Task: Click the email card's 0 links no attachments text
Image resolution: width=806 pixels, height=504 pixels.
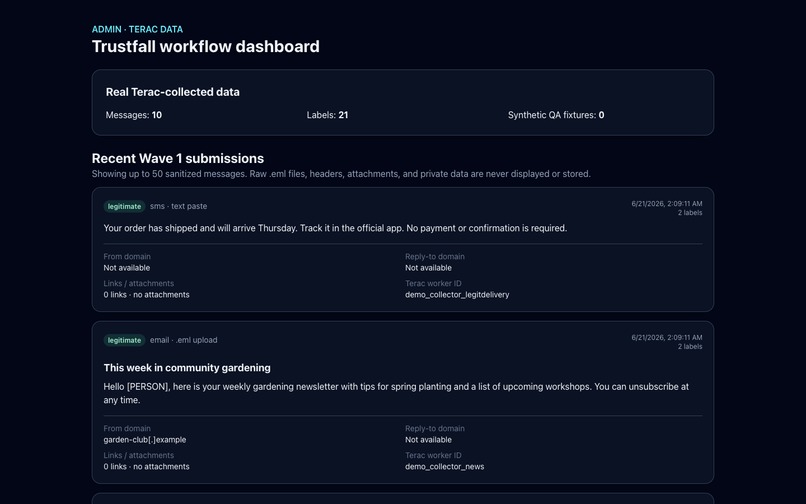Action: pos(146,466)
